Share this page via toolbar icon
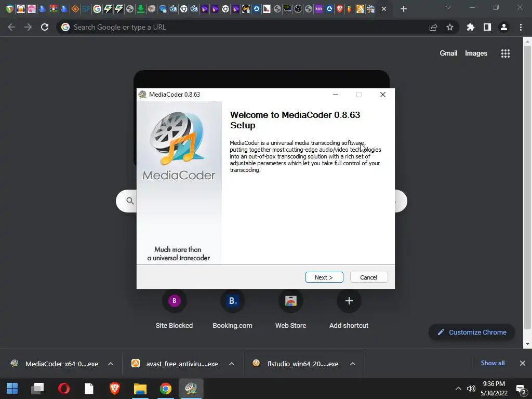The width and height of the screenshot is (532, 399). tap(433, 27)
